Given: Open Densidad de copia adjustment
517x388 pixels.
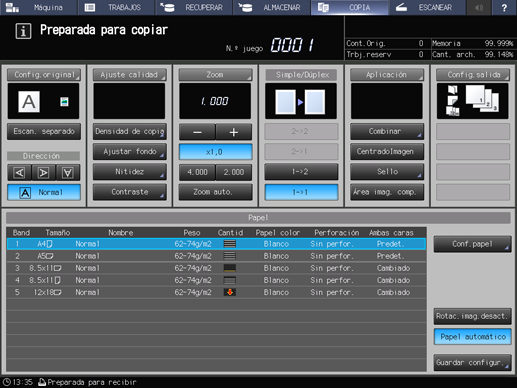Looking at the screenshot, I should click(130, 131).
